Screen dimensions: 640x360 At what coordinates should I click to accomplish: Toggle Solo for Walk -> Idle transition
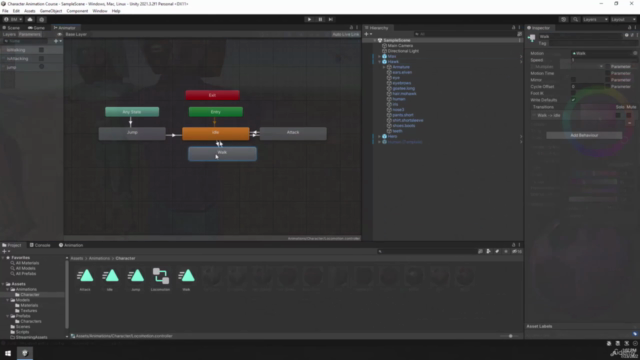click(x=618, y=116)
